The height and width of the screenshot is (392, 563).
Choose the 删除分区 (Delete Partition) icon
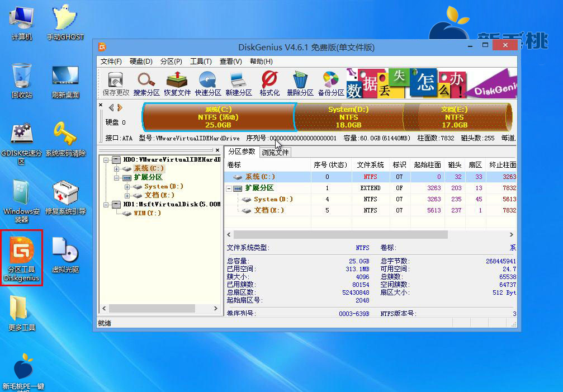click(300, 84)
